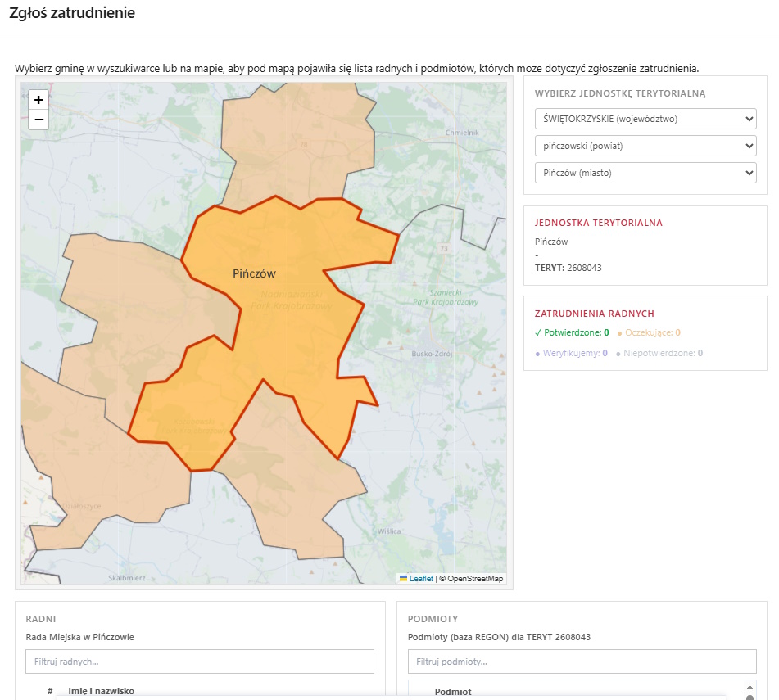The width and height of the screenshot is (779, 700).
Task: Click the road 73 marker on map
Action: pos(443,248)
